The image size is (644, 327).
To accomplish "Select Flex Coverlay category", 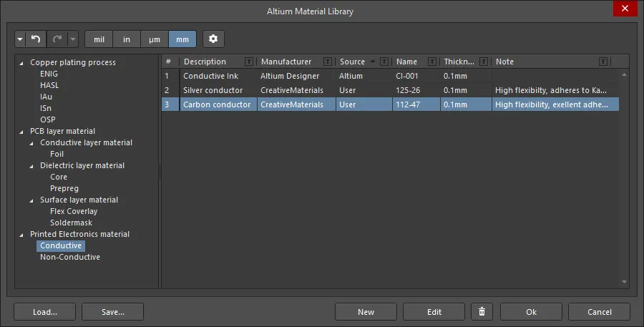I will pyautogui.click(x=74, y=211).
